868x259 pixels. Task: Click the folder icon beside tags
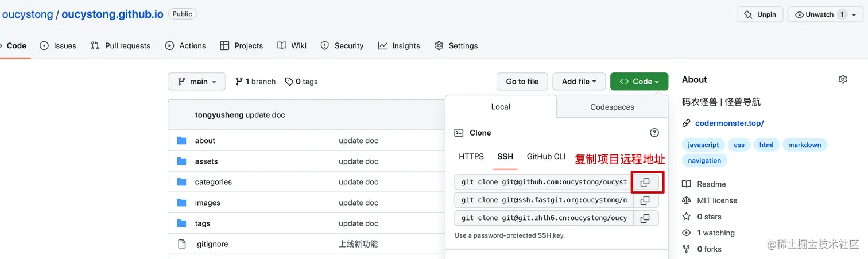(182, 223)
